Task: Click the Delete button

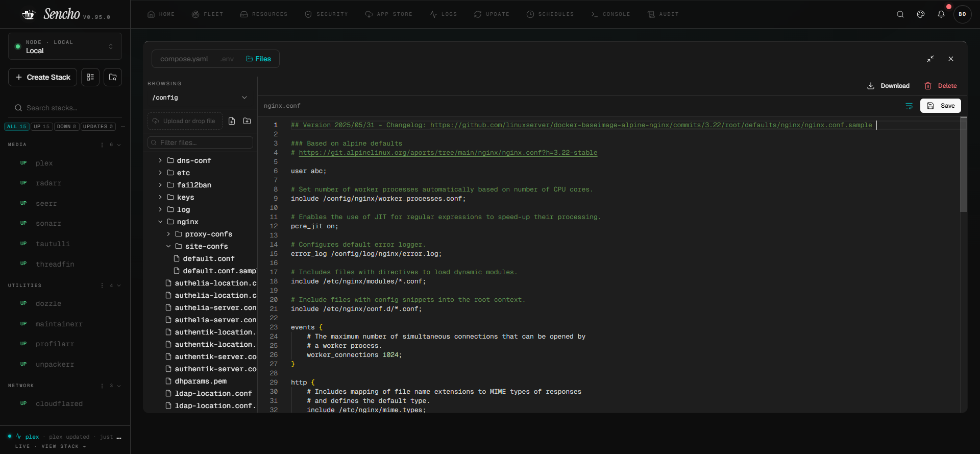Action: coord(941,86)
